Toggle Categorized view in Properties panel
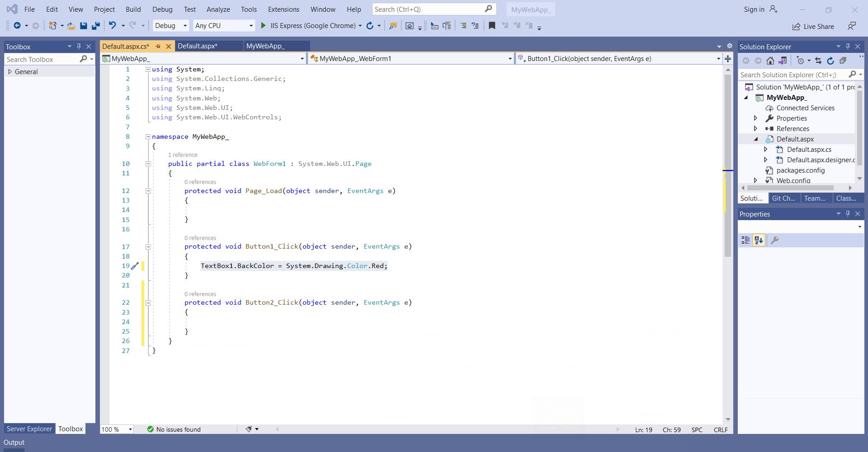This screenshot has width=868, height=452. (745, 240)
